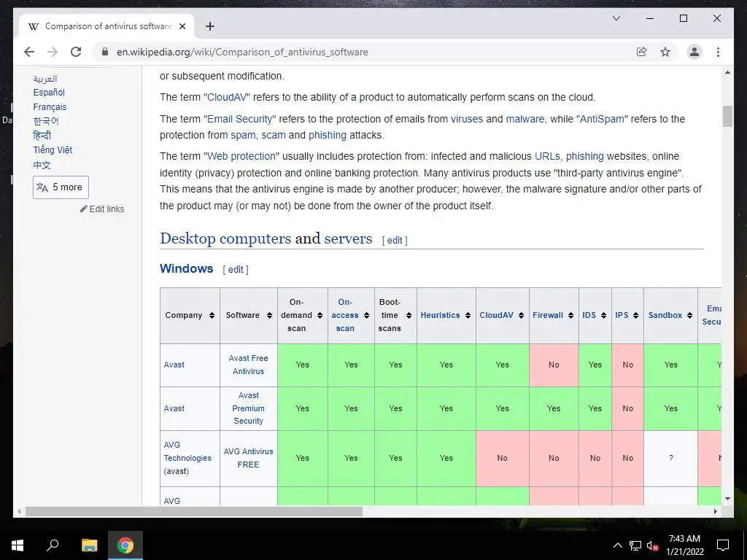The image size is (747, 560).
Task: Switch to Tiếng Việt language version
Action: [x=53, y=149]
